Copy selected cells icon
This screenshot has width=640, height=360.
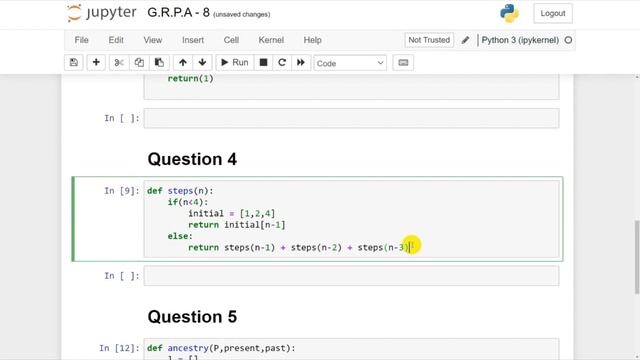pyautogui.click(x=139, y=62)
